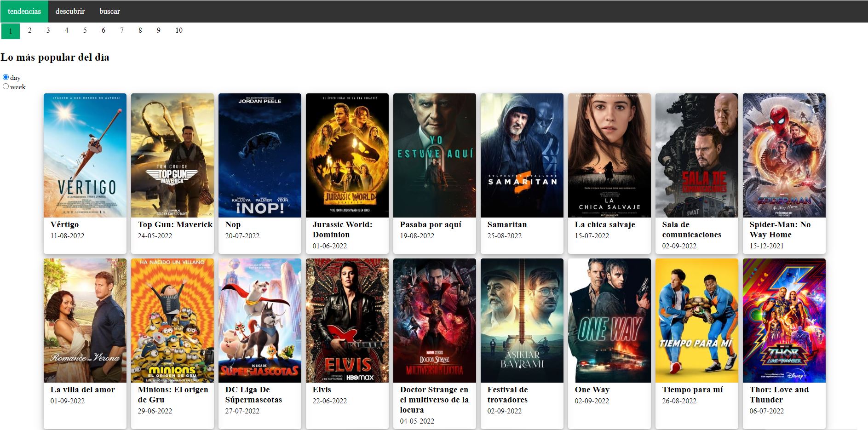Open the Vértigo movie poster
868x430 pixels.
coord(85,155)
